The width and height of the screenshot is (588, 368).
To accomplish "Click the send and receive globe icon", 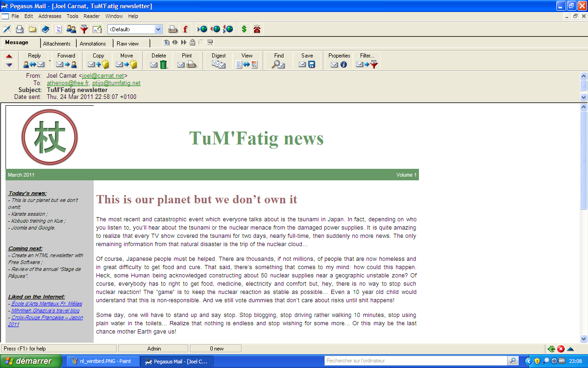I will tap(228, 29).
